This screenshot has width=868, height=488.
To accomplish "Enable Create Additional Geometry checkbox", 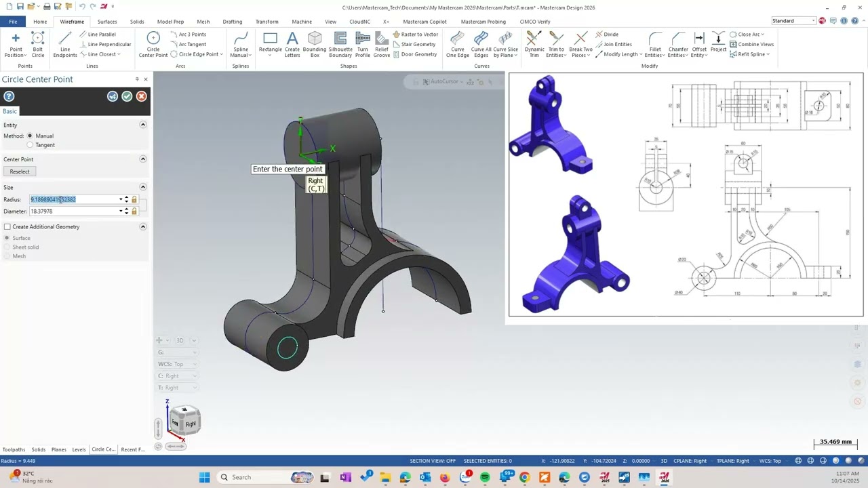I will [7, 226].
